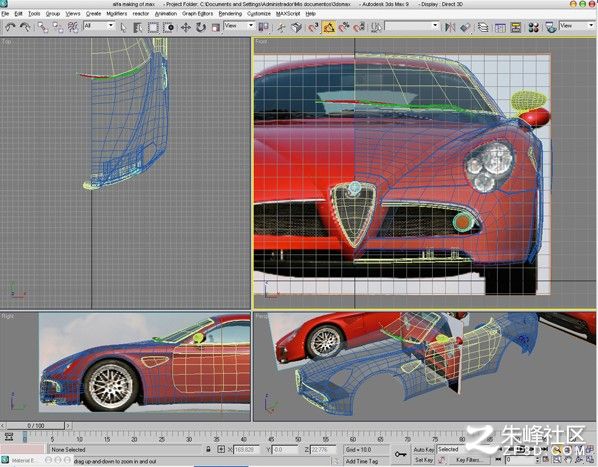The width and height of the screenshot is (598, 467).
Task: Activate the Select Object arrow tool
Action: (123, 27)
